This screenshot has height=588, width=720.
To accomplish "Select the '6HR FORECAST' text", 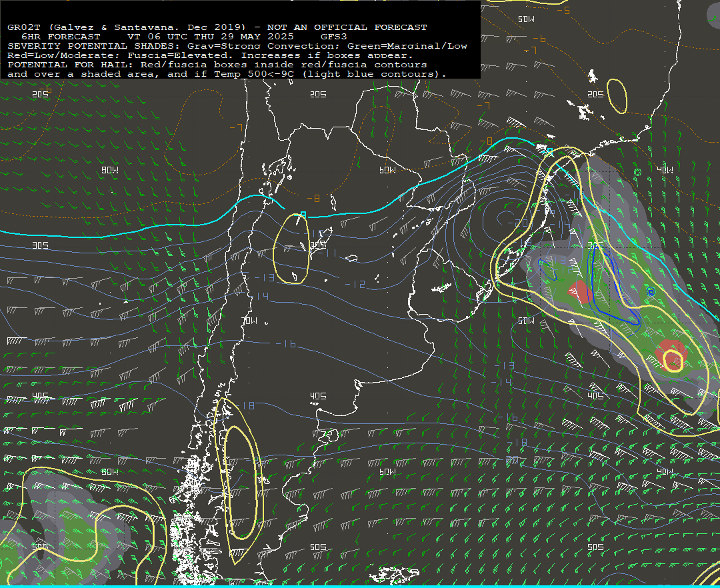I will 61,36.
